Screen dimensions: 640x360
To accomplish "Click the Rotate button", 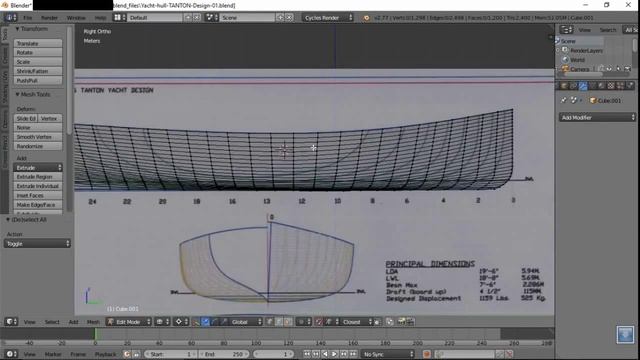I will pyautogui.click(x=38, y=53).
